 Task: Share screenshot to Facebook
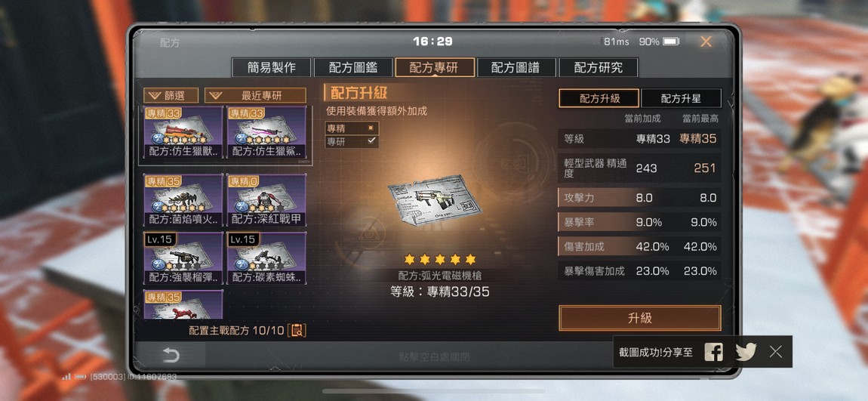tap(713, 352)
